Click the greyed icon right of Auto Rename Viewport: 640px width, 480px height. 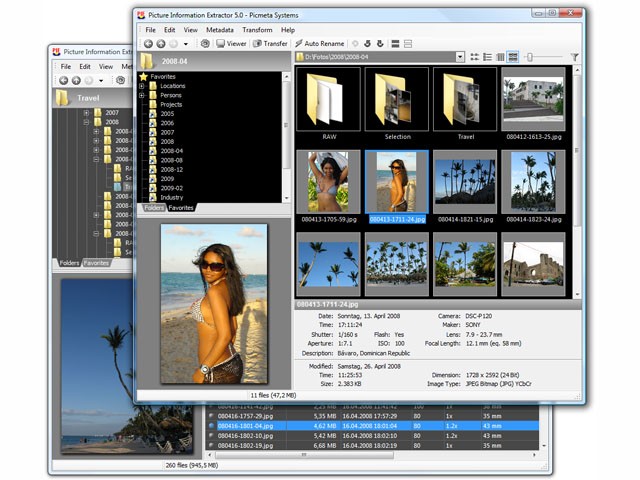tap(355, 44)
